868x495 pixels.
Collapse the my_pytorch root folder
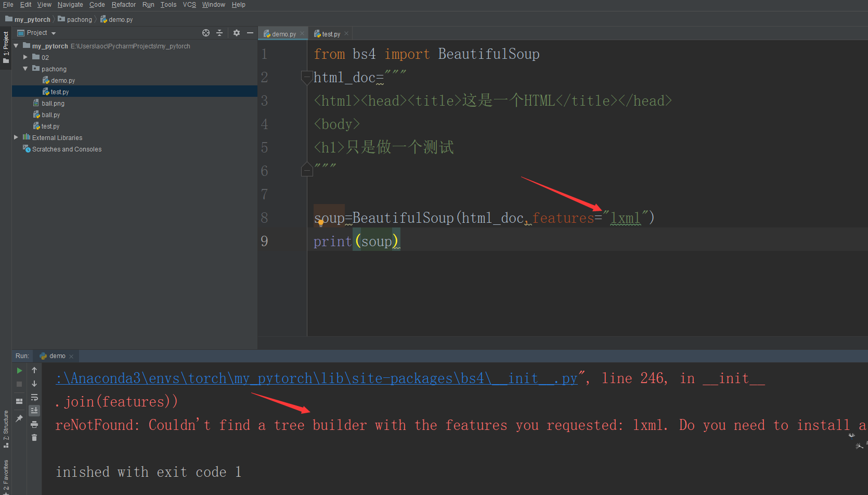click(16, 46)
